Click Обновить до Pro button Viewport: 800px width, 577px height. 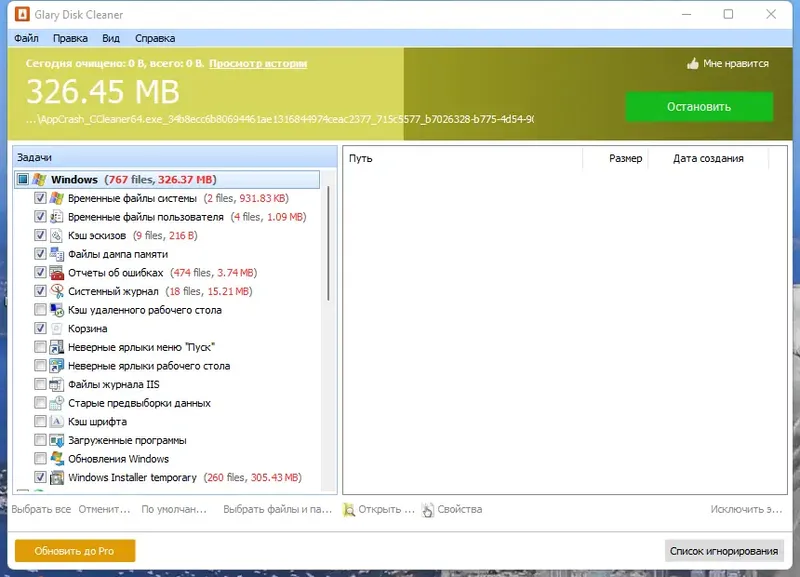pyautogui.click(x=75, y=551)
